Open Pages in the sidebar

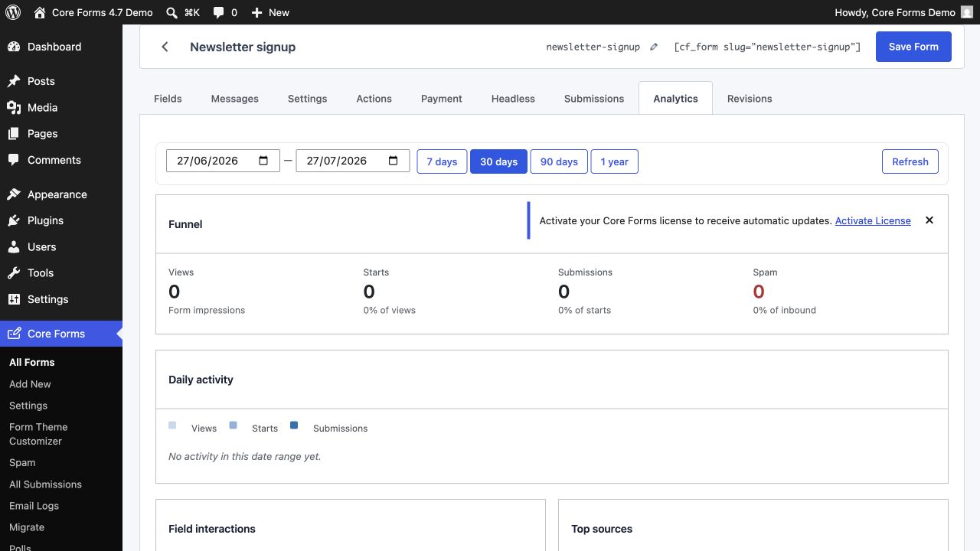click(x=61, y=133)
